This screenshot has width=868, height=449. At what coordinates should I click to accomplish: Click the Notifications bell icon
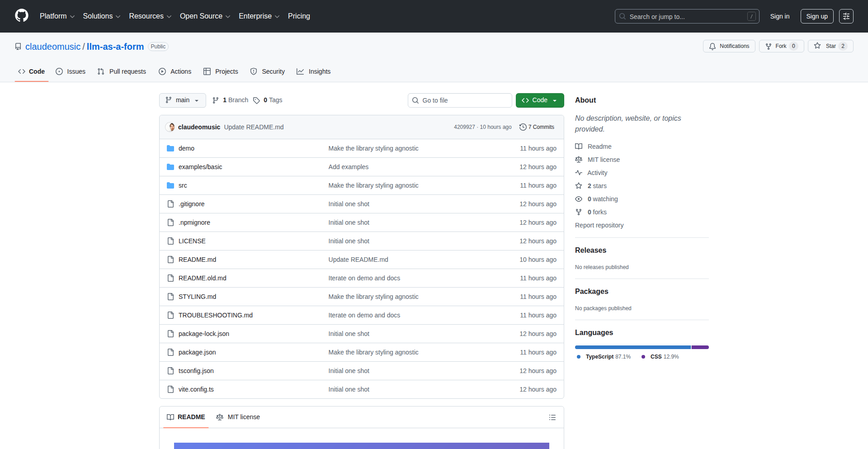click(x=712, y=46)
